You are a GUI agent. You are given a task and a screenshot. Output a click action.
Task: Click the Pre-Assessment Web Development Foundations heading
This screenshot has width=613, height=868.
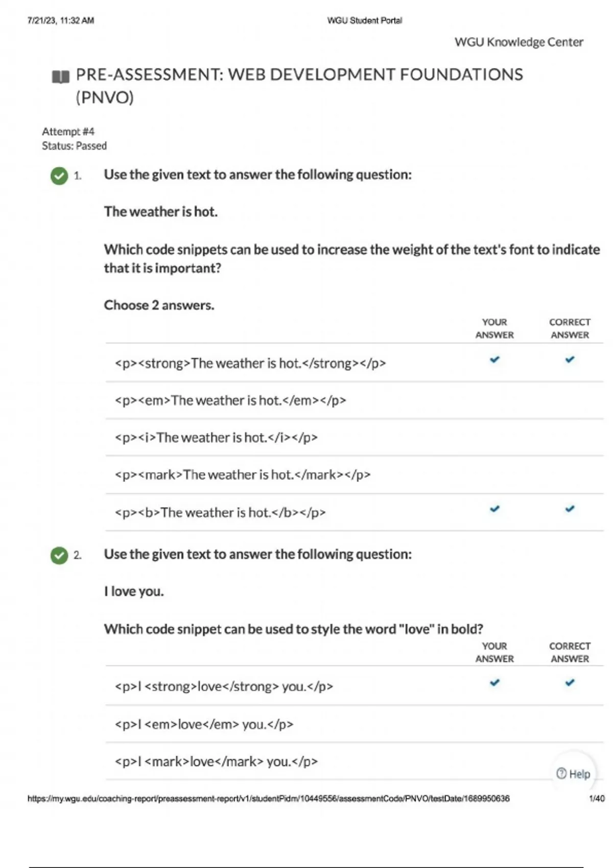pos(299,75)
